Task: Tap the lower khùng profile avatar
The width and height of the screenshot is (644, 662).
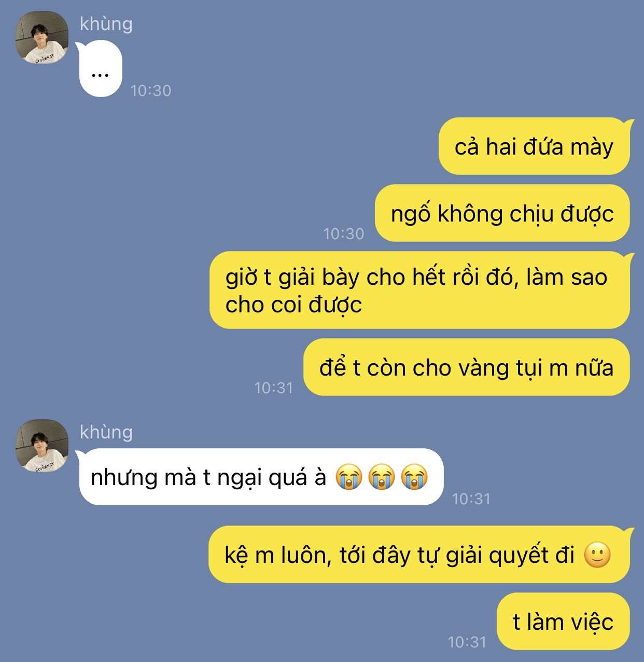Action: 42,446
